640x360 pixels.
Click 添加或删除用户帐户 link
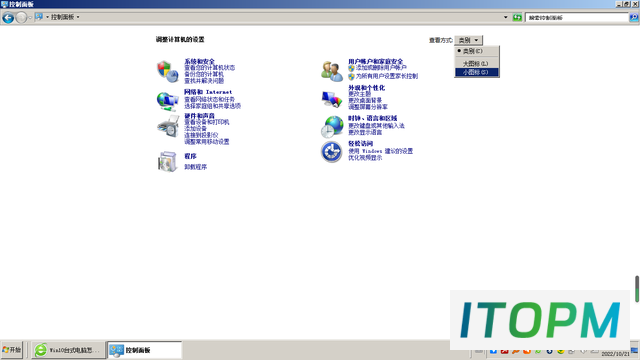(381, 68)
